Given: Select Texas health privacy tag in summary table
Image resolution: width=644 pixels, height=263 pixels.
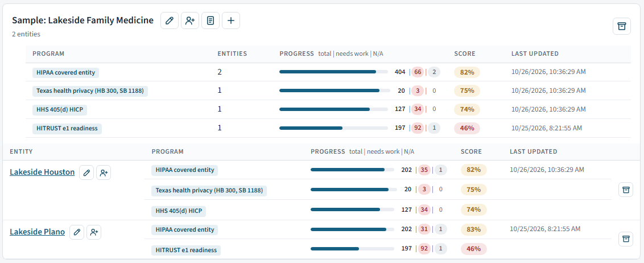Looking at the screenshot, I should [x=90, y=91].
